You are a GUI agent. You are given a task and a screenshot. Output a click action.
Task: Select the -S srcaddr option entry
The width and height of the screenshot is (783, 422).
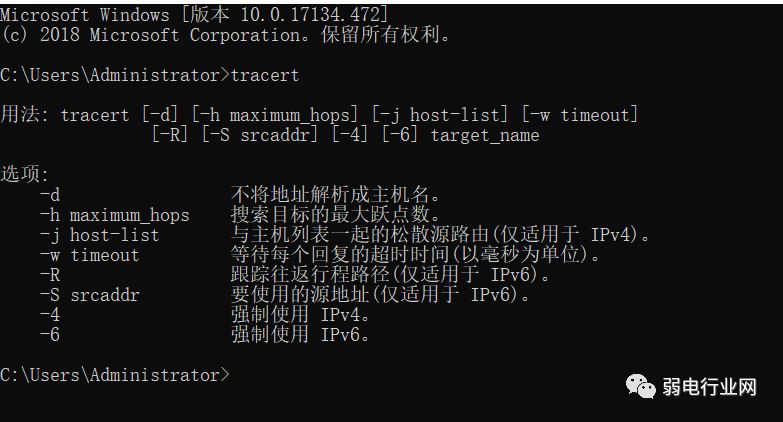(89, 295)
